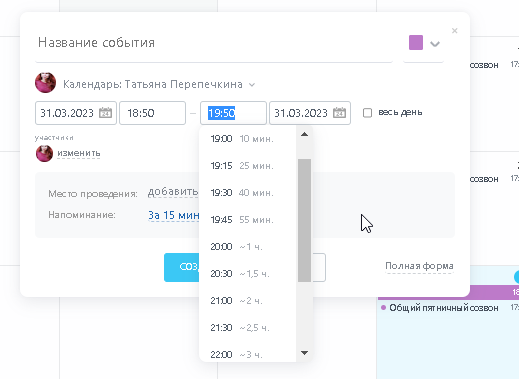Click the Название события title field
This screenshot has height=379, width=519.
[x=214, y=43]
